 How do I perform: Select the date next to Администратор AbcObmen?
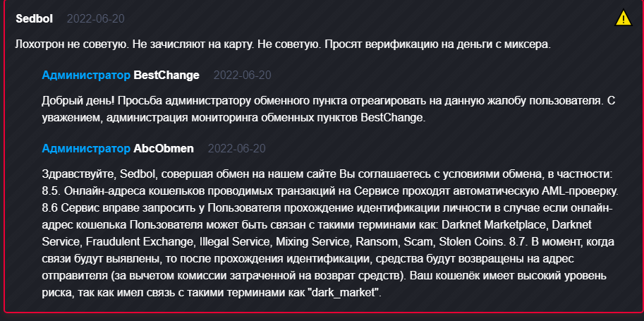(236, 148)
